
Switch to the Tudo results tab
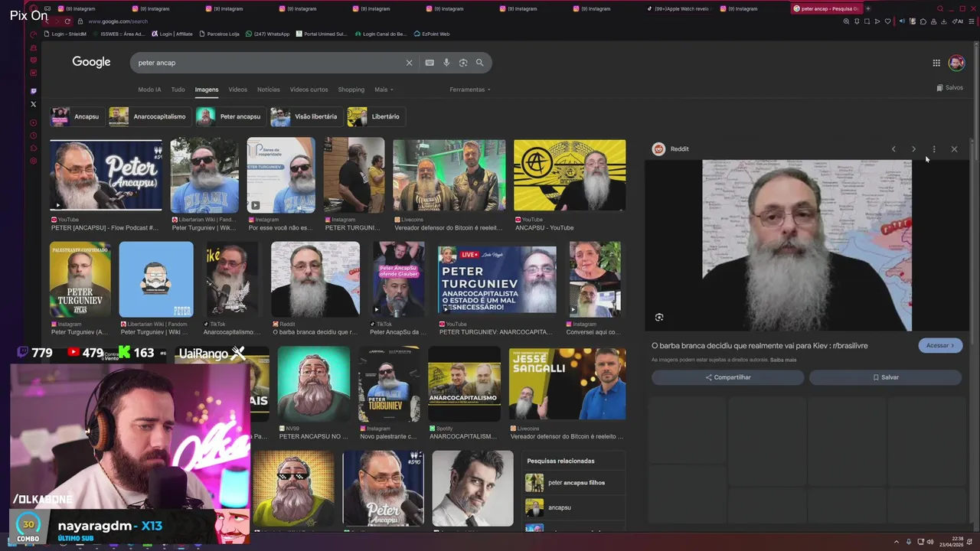[178, 90]
